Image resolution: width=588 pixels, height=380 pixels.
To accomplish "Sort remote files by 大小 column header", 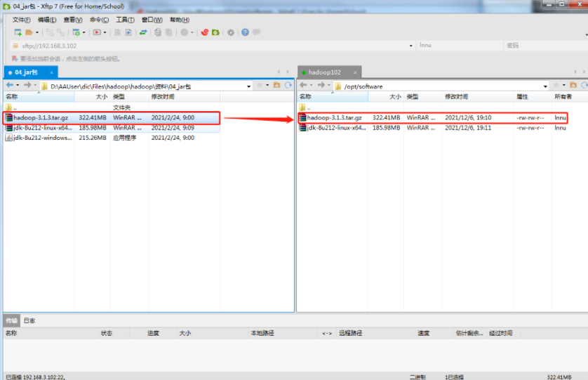I will [386, 97].
